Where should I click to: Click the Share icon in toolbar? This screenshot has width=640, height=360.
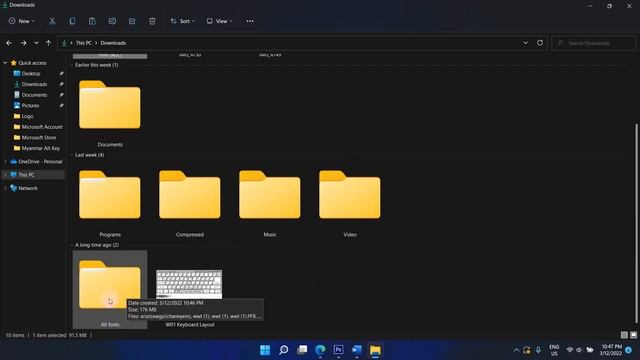(x=132, y=21)
